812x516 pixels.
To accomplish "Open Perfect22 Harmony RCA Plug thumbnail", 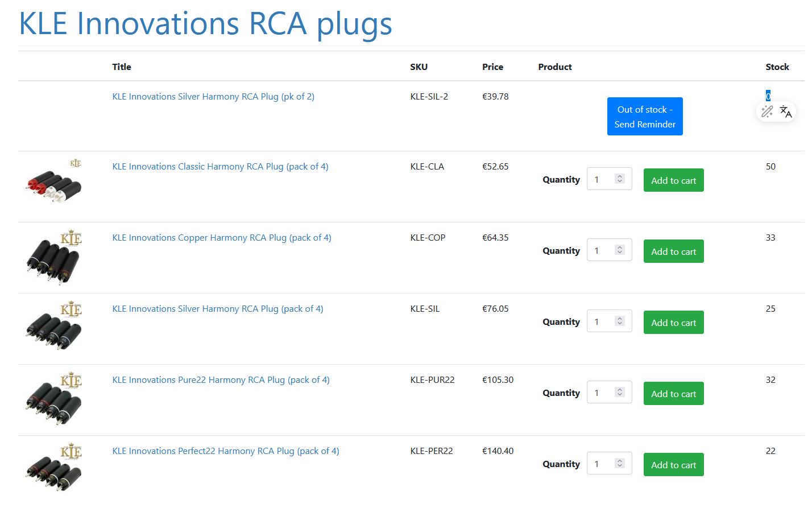I will (x=54, y=469).
